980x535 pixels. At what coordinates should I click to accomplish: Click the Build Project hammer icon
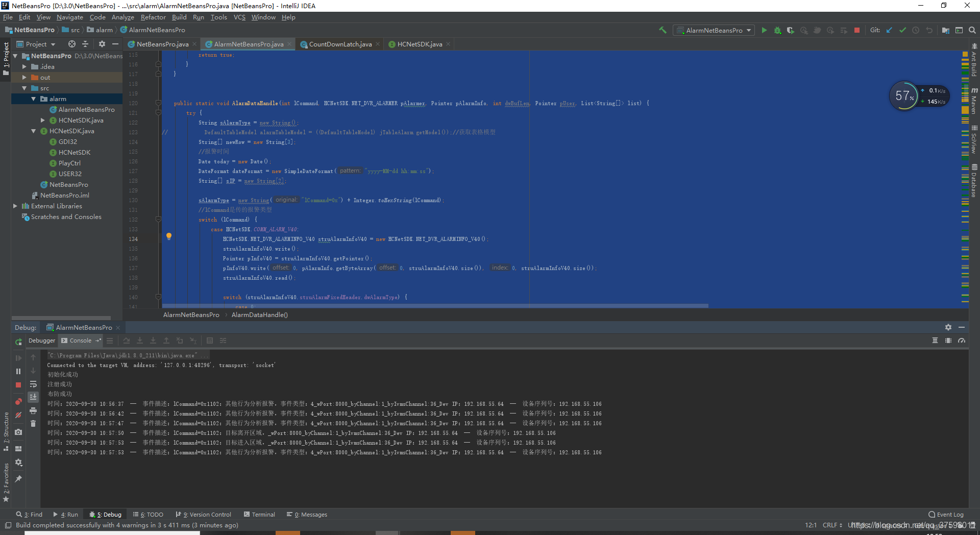click(x=663, y=30)
